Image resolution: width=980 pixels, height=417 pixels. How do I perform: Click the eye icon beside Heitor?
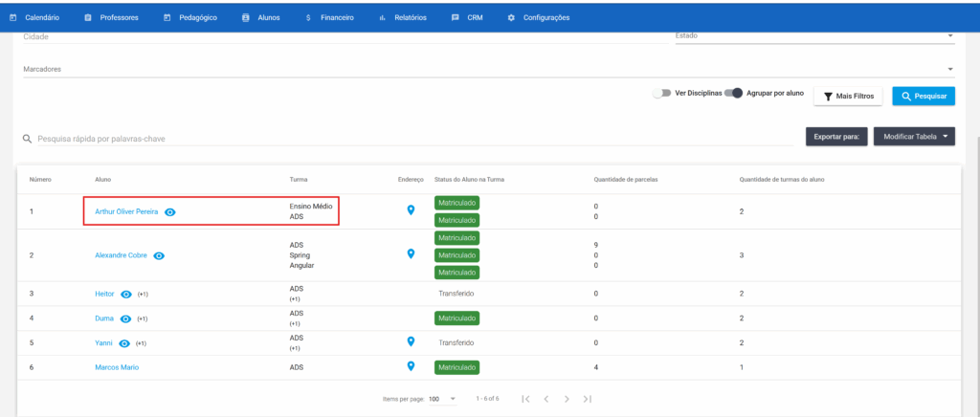point(126,294)
